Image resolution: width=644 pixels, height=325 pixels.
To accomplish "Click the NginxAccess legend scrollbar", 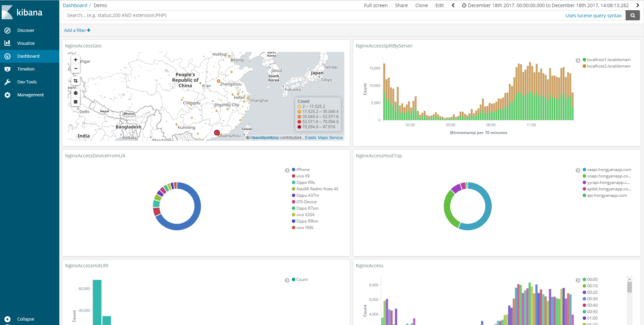I will pos(629,287).
